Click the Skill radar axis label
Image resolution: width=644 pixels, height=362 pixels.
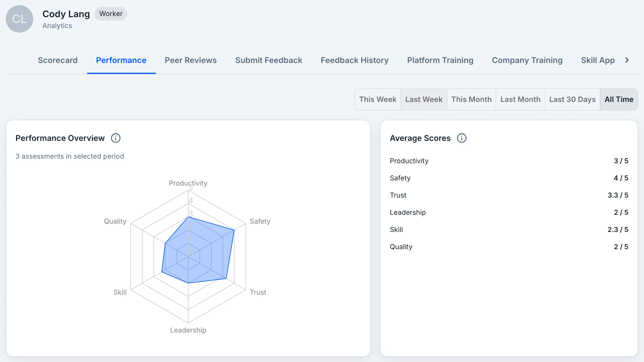click(120, 292)
